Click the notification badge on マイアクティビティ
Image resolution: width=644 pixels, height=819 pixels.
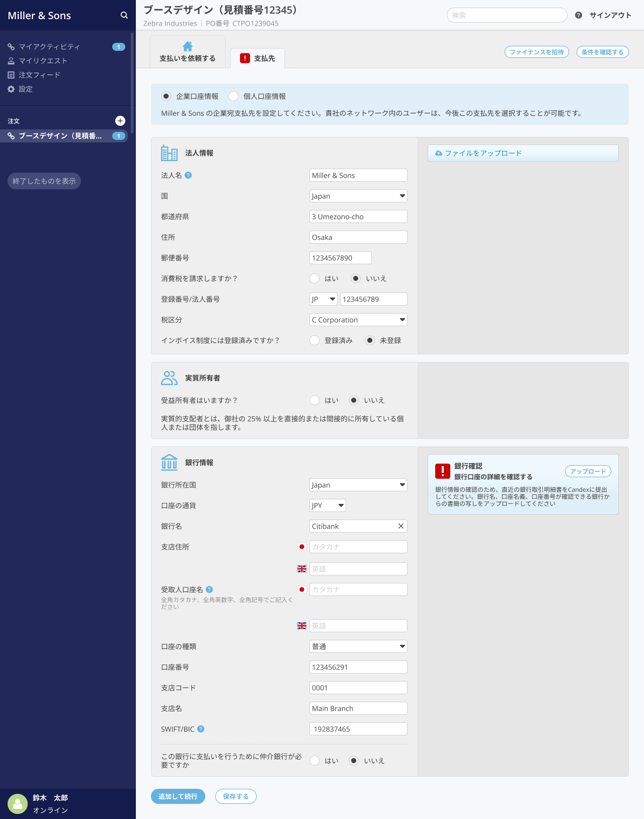click(119, 47)
